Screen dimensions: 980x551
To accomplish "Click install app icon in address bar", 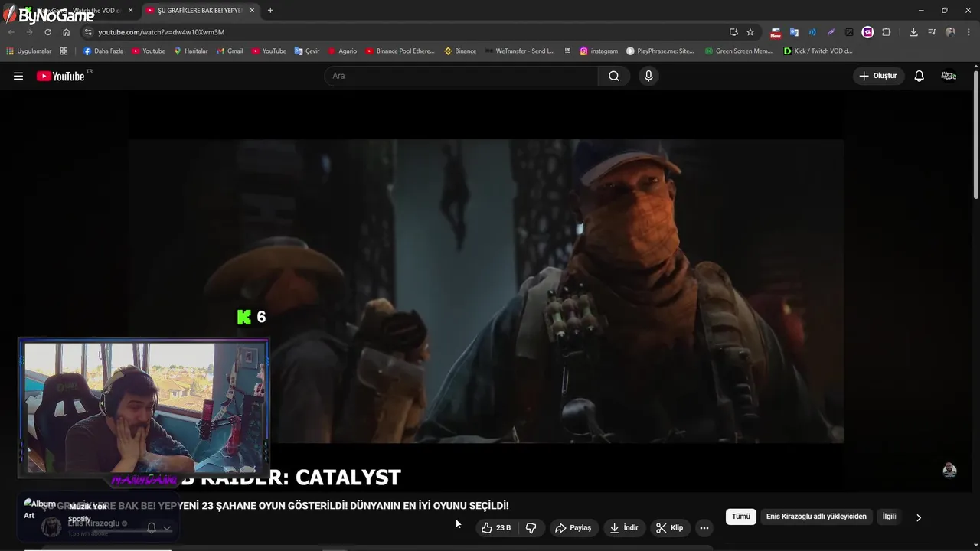I will 733,32.
